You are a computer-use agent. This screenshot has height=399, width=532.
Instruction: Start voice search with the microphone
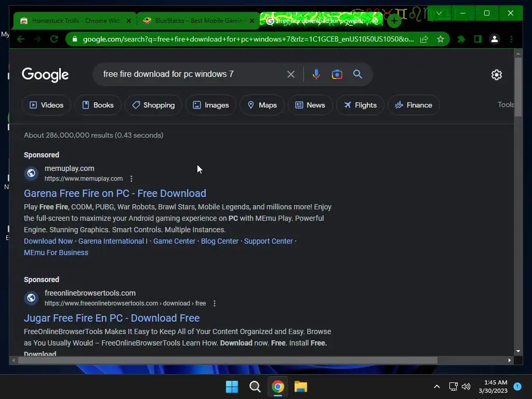tap(316, 74)
